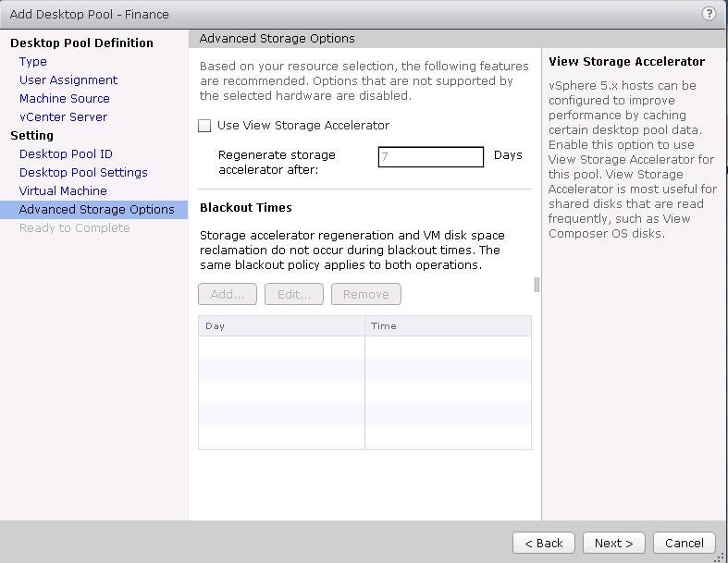Open the Type step in sidebar

coord(33,62)
